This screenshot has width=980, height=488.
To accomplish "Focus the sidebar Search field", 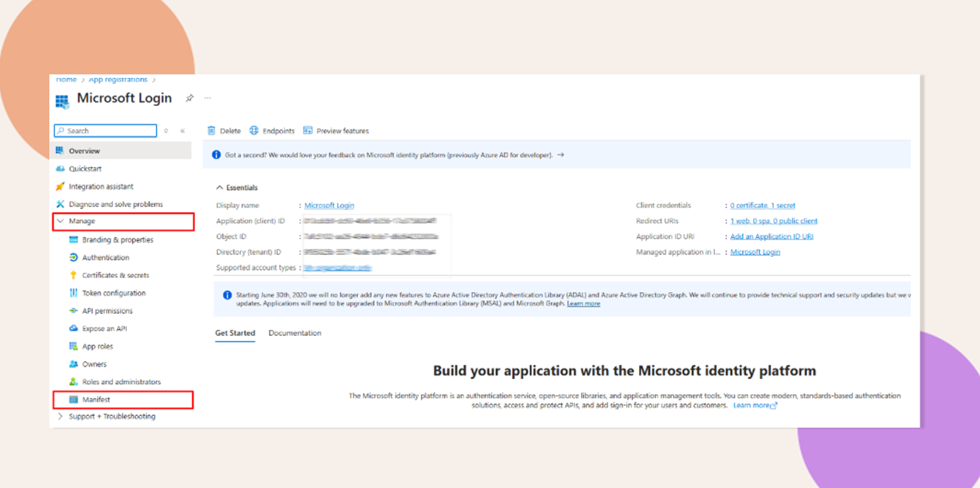I will click(x=105, y=131).
